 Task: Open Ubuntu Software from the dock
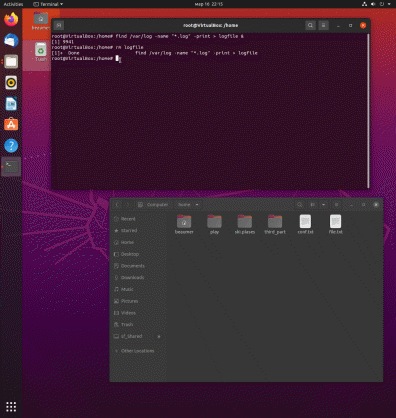[x=11, y=125]
